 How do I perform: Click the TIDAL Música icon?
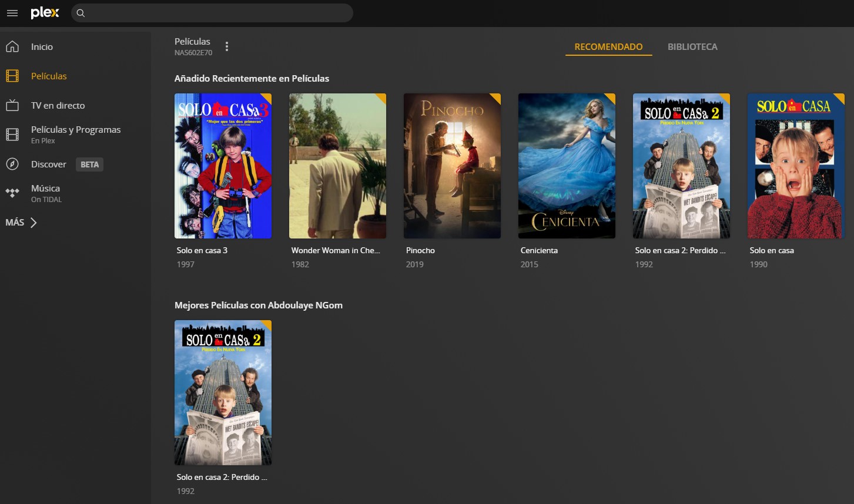tap(12, 193)
